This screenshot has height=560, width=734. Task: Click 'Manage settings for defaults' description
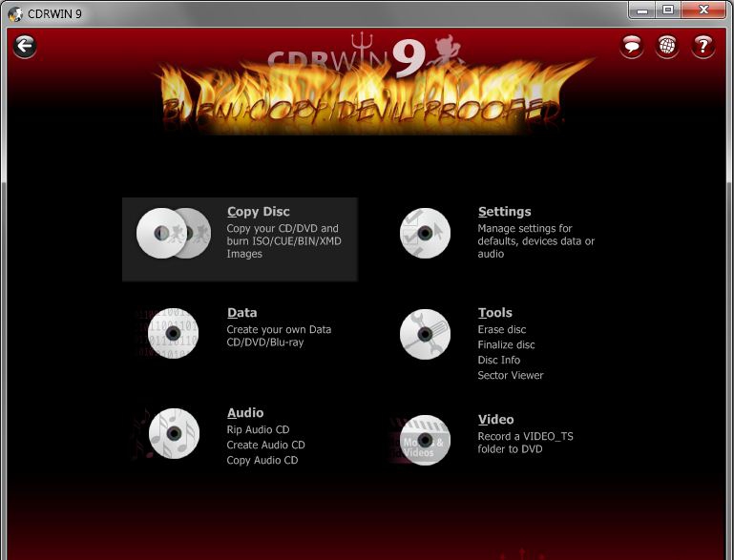[x=536, y=241]
